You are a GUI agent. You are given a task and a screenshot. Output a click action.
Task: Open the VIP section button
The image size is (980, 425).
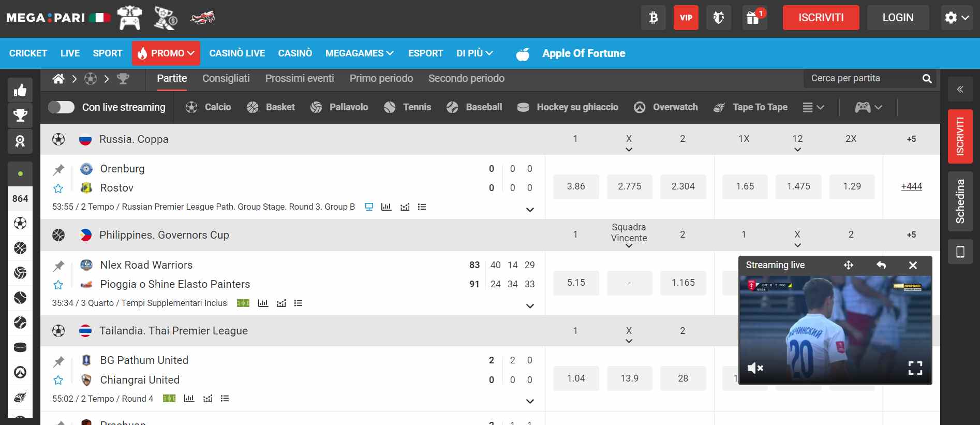pyautogui.click(x=686, y=18)
